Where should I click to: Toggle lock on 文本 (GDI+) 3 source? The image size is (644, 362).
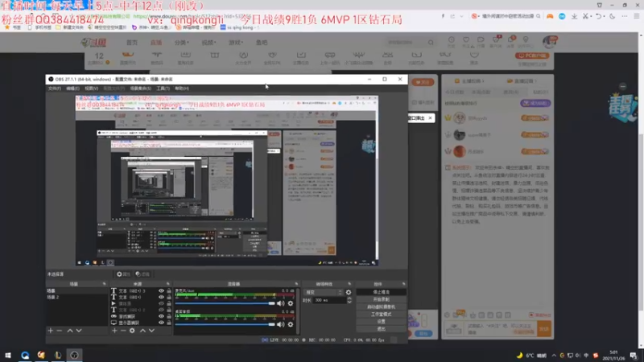click(x=169, y=291)
